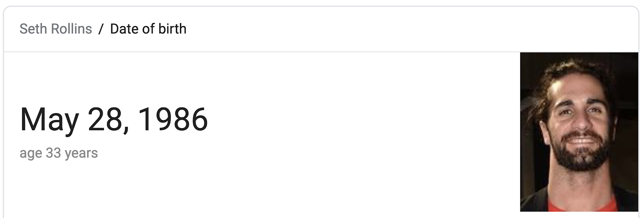Click the slash separator in the breadcrumb
The height and width of the screenshot is (218, 644).
(101, 29)
